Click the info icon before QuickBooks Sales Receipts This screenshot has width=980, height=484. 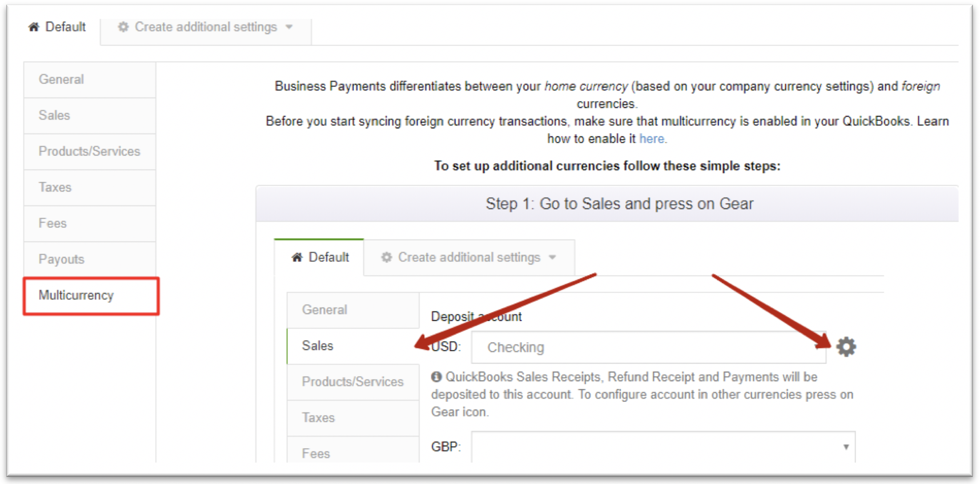click(436, 377)
